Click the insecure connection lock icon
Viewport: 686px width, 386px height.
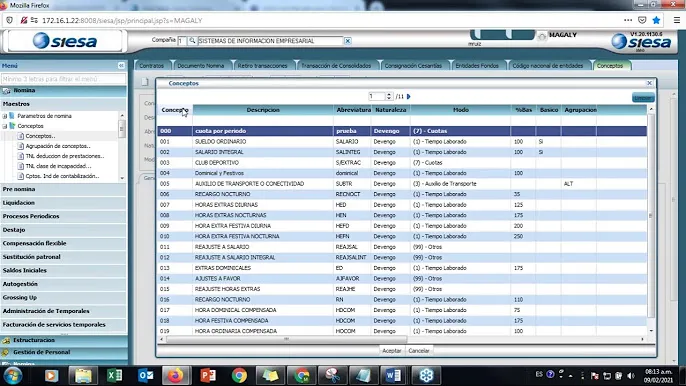point(24,20)
